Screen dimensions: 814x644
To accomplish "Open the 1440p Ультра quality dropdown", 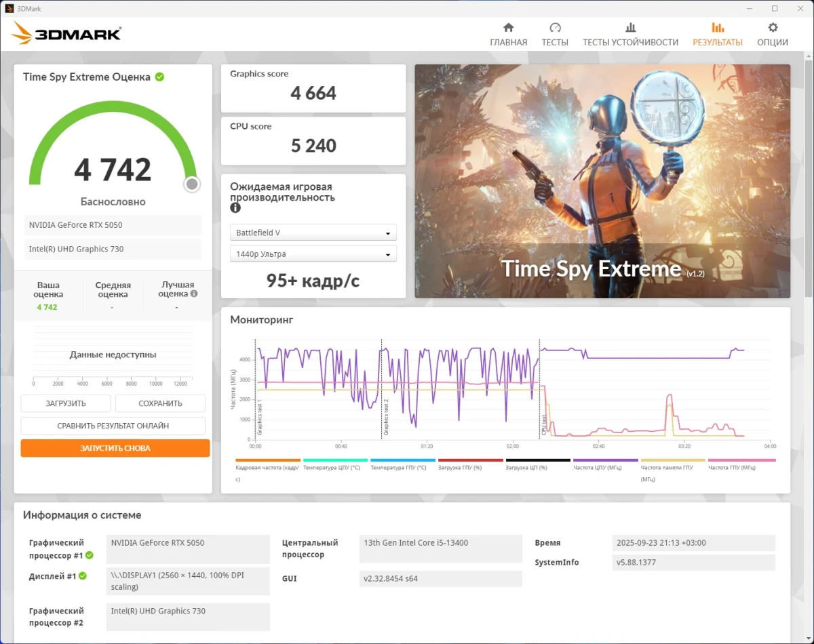I will tap(313, 254).
